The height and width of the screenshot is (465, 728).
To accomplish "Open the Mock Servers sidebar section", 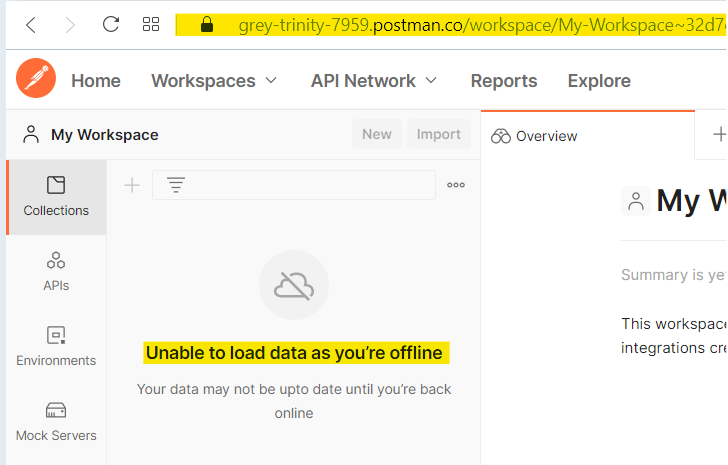I will click(56, 421).
